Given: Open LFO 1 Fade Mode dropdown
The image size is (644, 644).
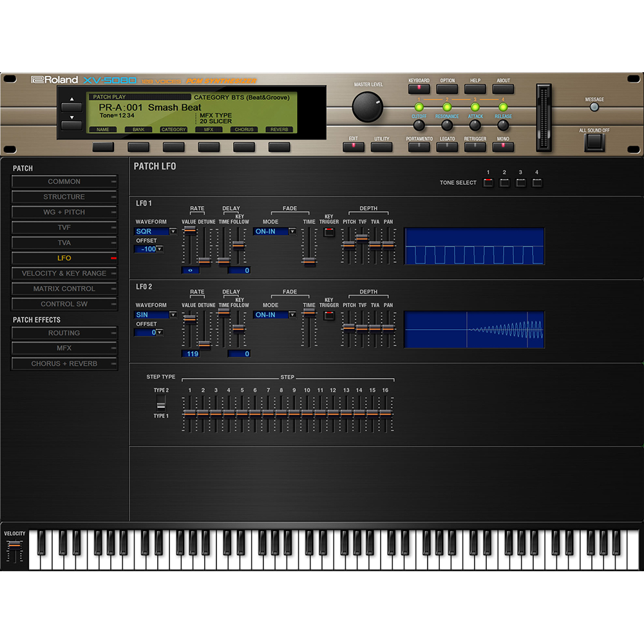Looking at the screenshot, I should click(274, 231).
